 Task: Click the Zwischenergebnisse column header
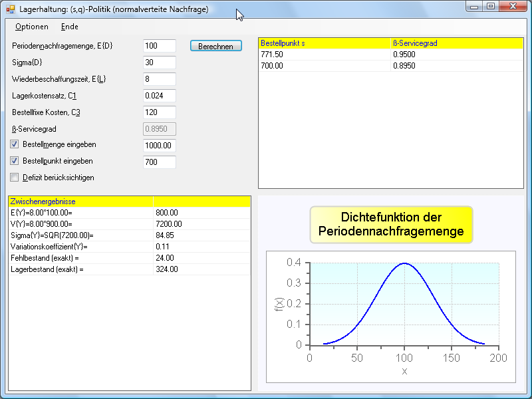tap(80, 201)
